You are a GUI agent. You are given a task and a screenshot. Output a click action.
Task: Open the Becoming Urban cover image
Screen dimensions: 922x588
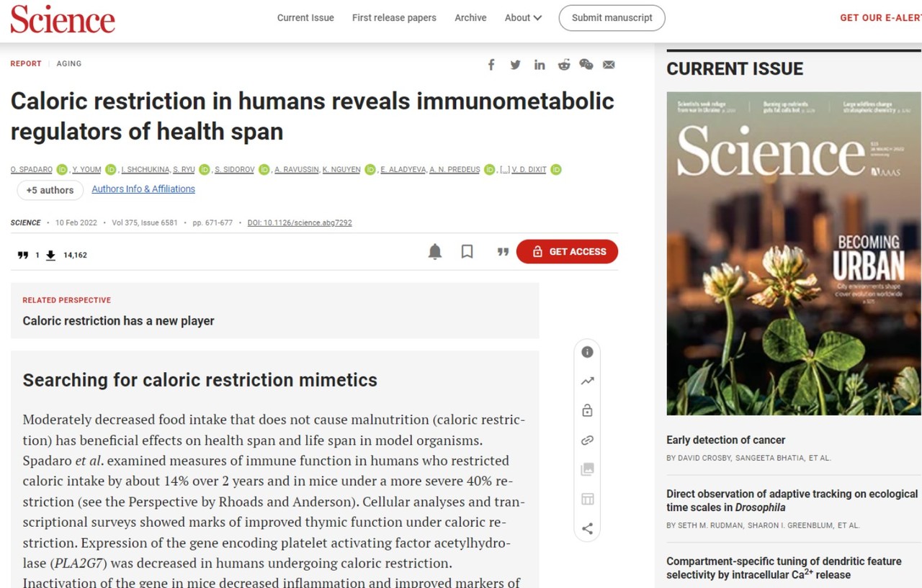point(793,253)
